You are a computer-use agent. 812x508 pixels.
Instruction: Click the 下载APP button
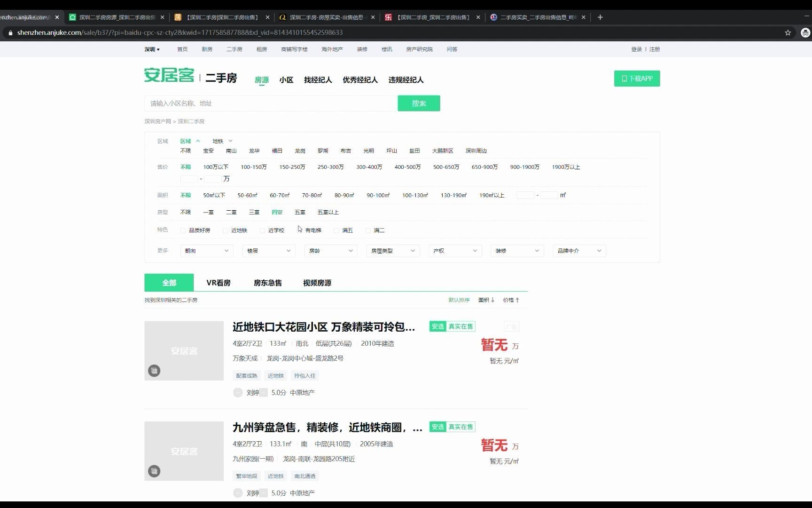637,79
